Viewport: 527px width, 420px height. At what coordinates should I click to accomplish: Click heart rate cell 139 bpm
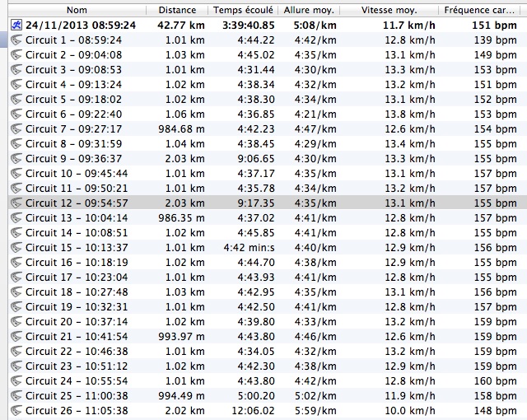coord(496,40)
